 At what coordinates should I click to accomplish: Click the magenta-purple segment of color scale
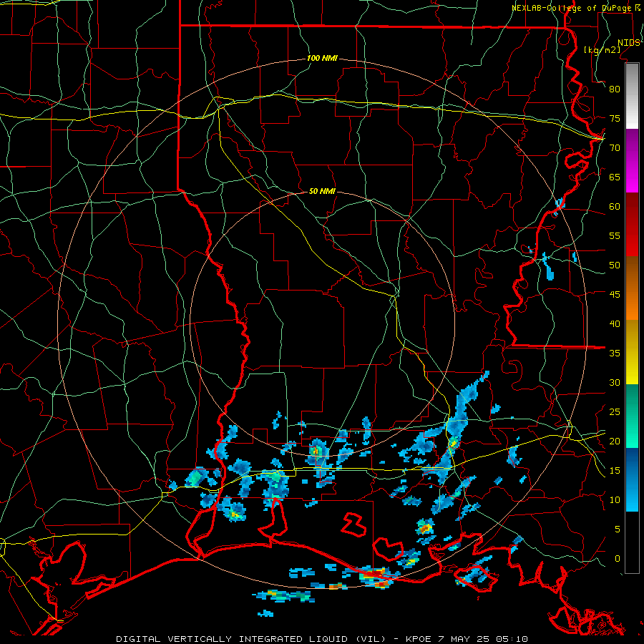(632, 161)
